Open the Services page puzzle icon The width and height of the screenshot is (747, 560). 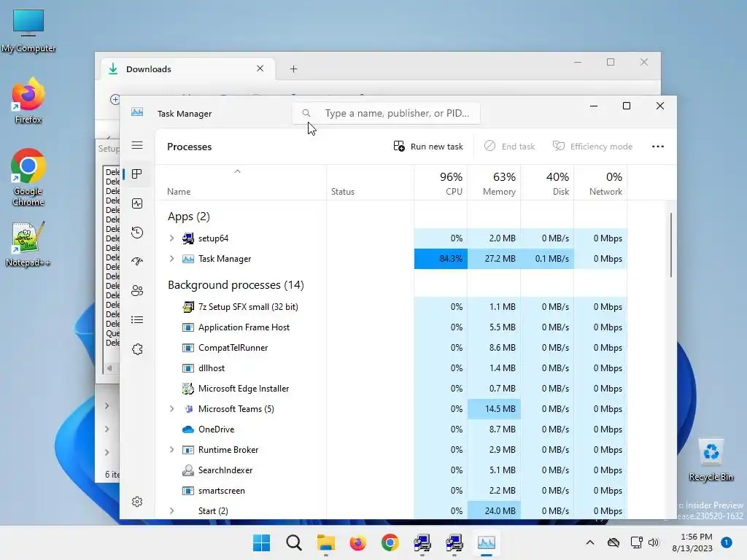pyautogui.click(x=137, y=349)
